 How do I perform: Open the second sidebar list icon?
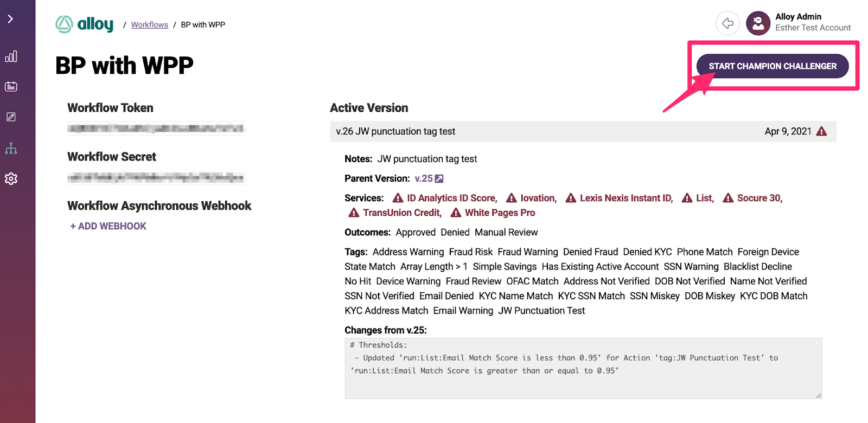[11, 87]
